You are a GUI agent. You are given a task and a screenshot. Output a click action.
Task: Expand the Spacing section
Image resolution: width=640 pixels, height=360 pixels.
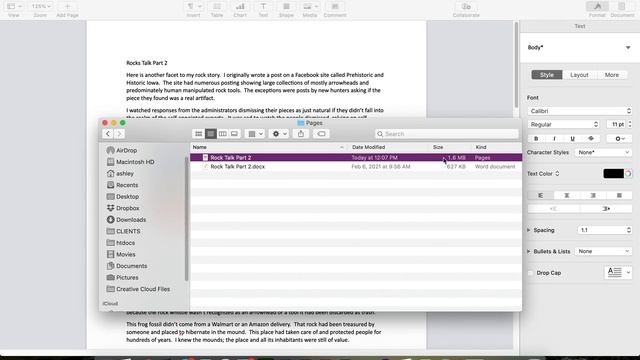529,230
